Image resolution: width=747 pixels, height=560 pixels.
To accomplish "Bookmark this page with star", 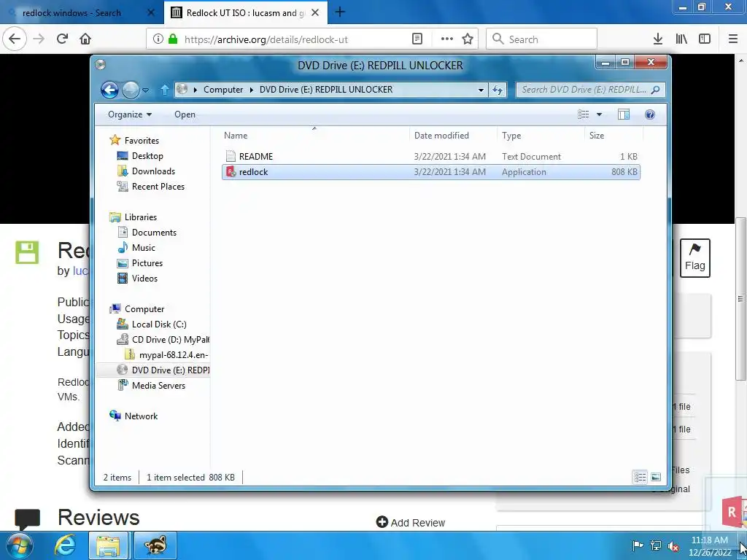I will point(468,39).
